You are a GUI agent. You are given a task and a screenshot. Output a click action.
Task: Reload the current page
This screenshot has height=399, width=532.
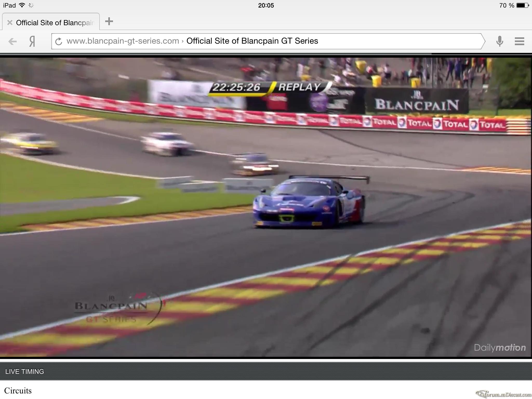pos(59,41)
